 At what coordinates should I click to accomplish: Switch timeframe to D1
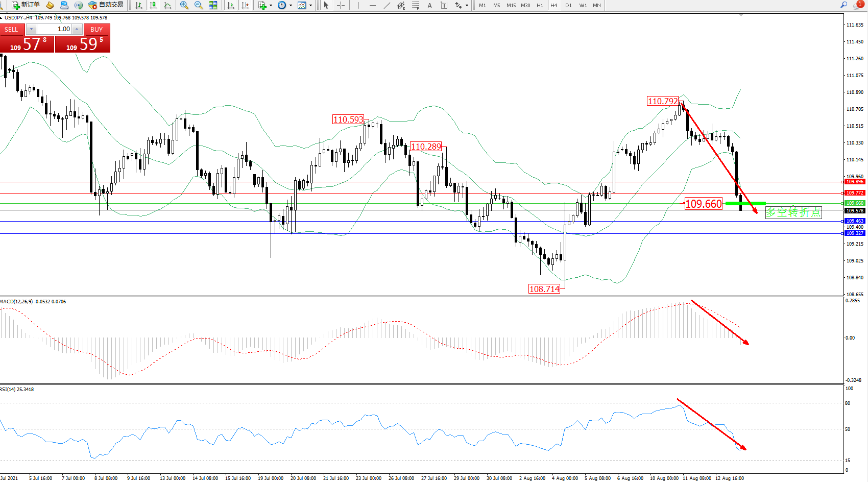568,5
